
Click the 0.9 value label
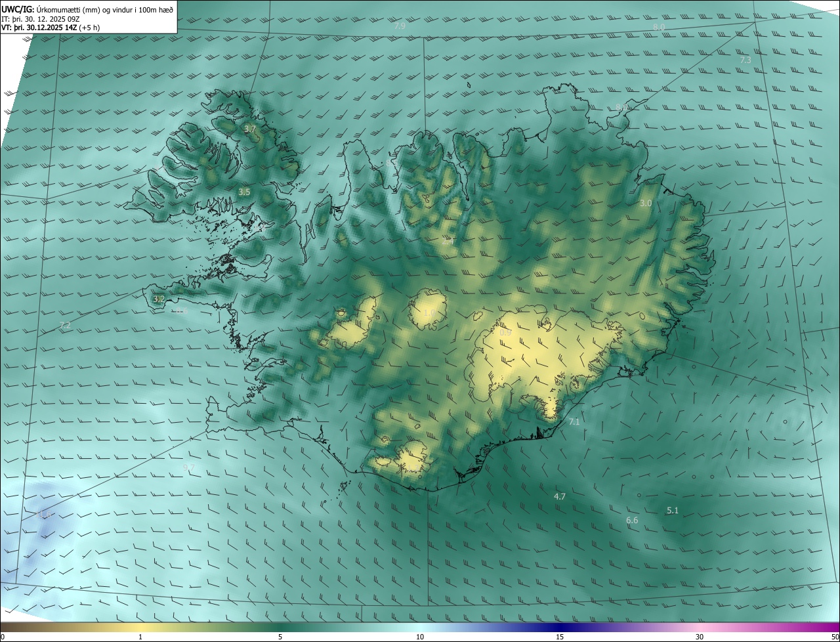coord(505,333)
